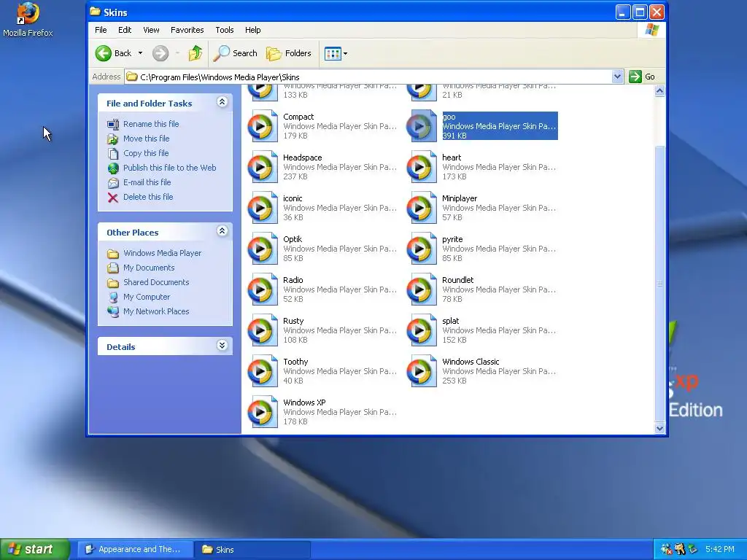This screenshot has width=747, height=560.
Task: Expand the Details panel
Action: coord(222,345)
